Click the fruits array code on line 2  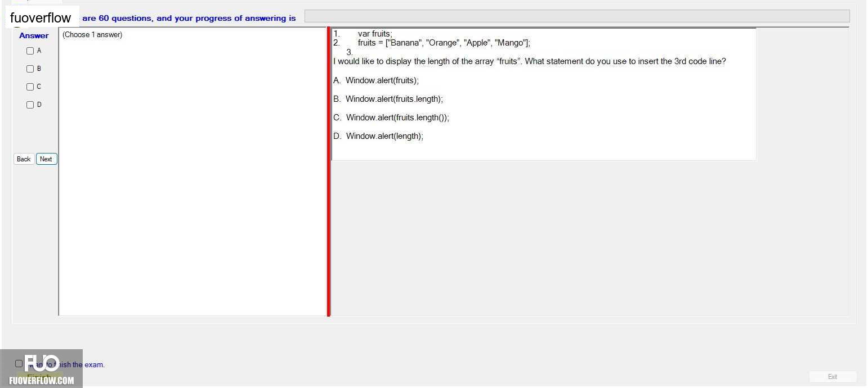444,43
